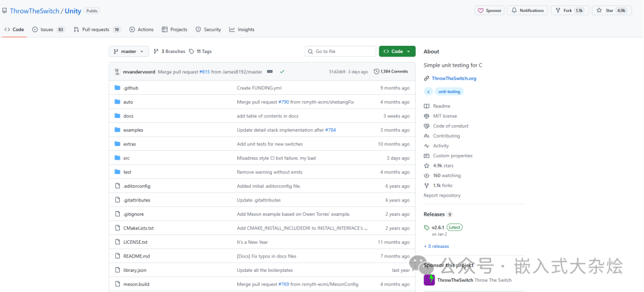Viewport: 644px width, 292px height.
Task: Open the Insights tab
Action: click(242, 30)
